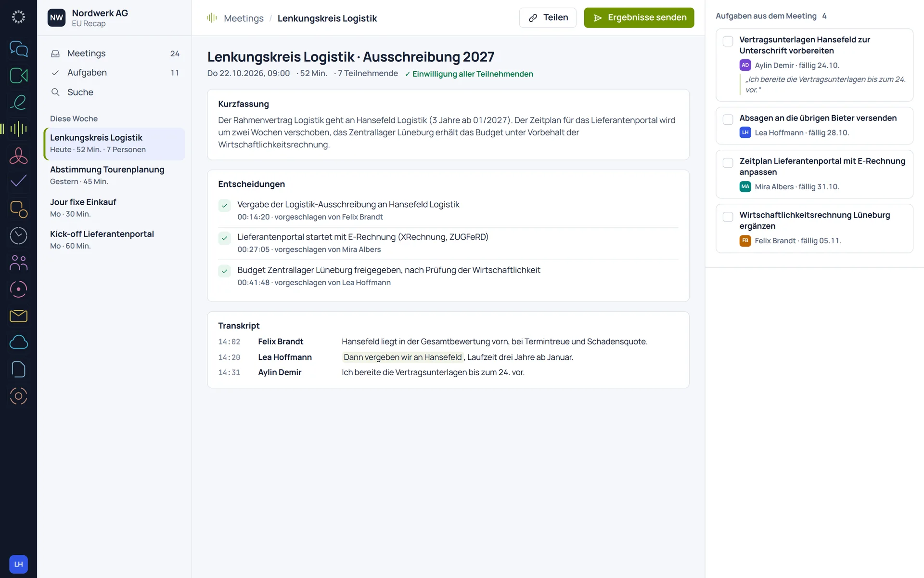924x578 pixels.
Task: Check off Wirtschaftlichkeitsrechnung Lüneburg task
Action: pyautogui.click(x=728, y=217)
